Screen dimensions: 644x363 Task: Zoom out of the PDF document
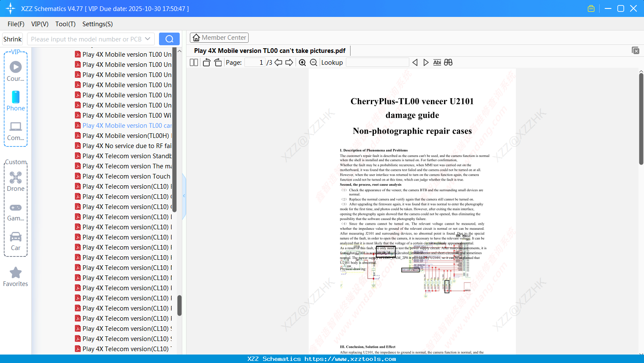pyautogui.click(x=313, y=63)
